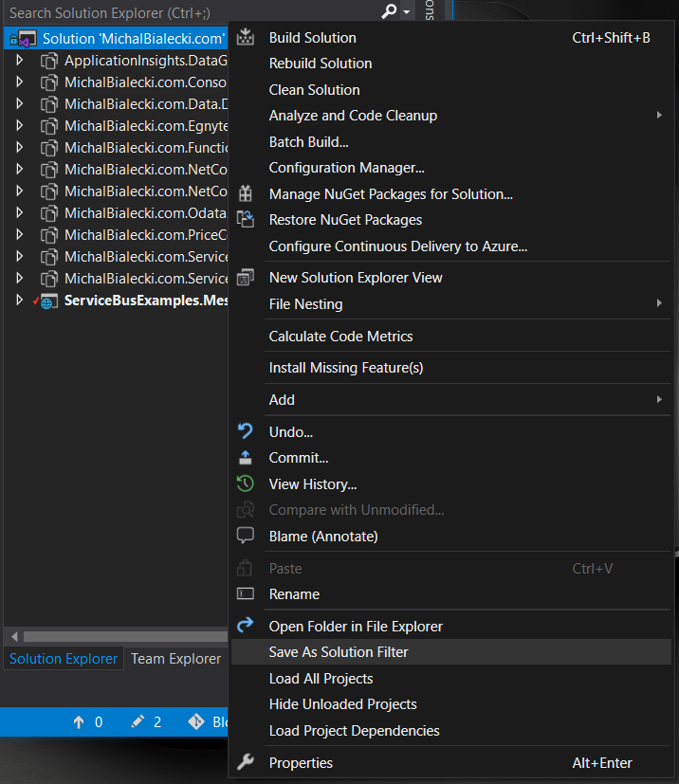679x784 pixels.
Task: Select Clean Solution
Action: pyautogui.click(x=451, y=89)
